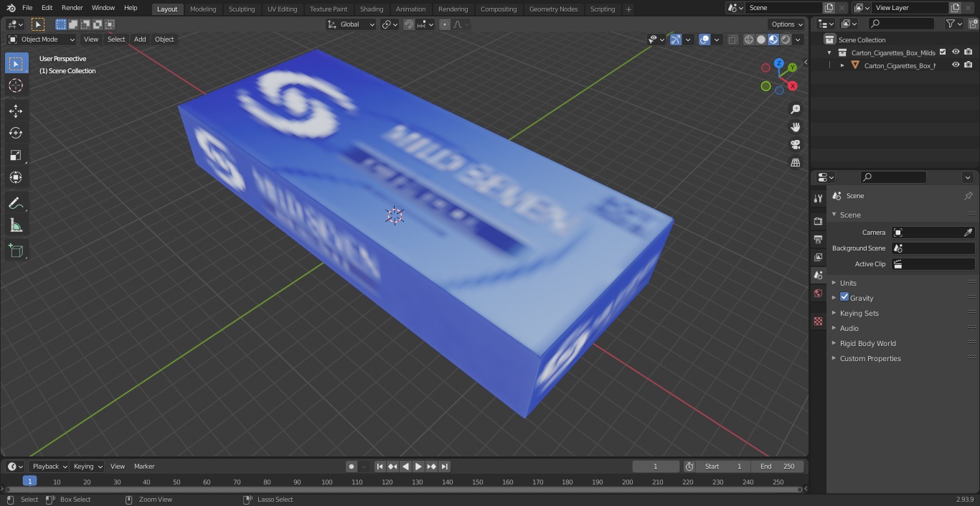Click the red X axis gizmo
This screenshot has height=506, width=980.
[793, 85]
